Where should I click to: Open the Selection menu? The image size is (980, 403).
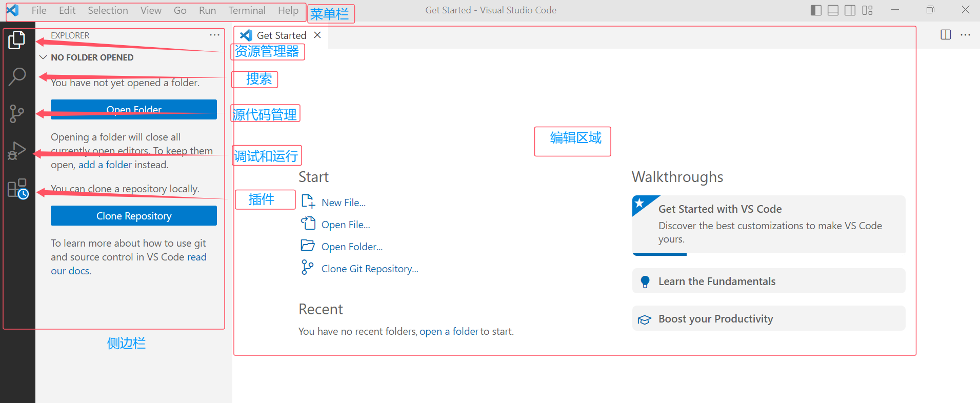click(x=108, y=10)
